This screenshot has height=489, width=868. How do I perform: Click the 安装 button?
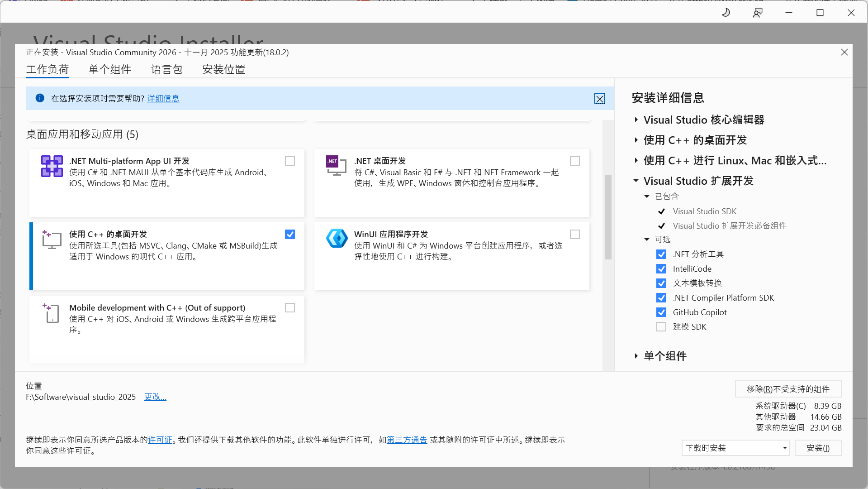[x=818, y=448]
